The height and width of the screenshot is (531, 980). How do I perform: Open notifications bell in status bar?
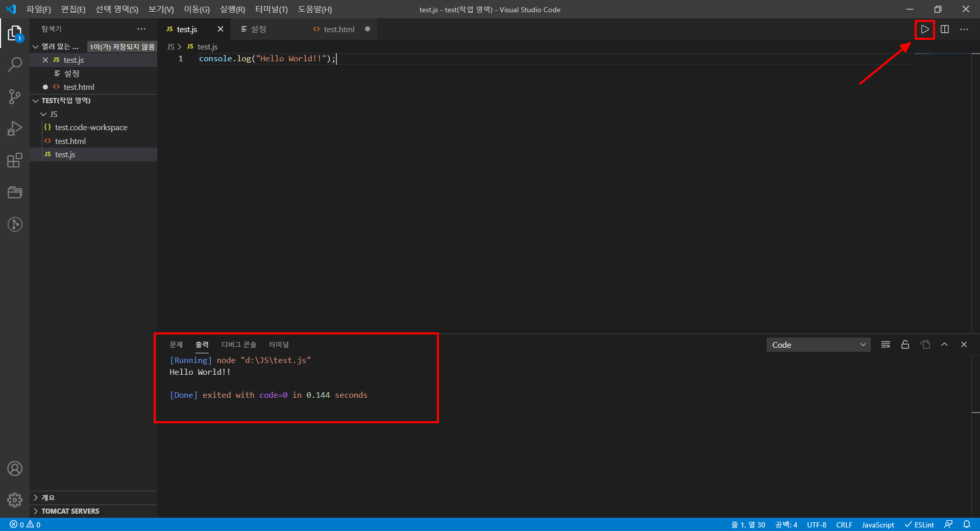pos(967,524)
